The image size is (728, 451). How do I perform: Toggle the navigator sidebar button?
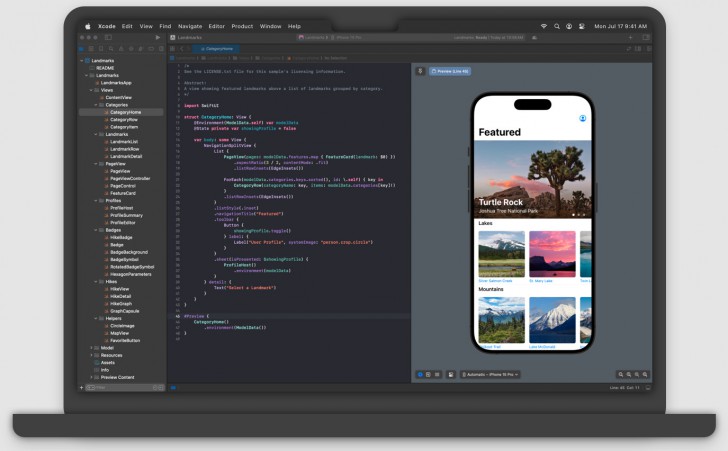pyautogui.click(x=108, y=37)
